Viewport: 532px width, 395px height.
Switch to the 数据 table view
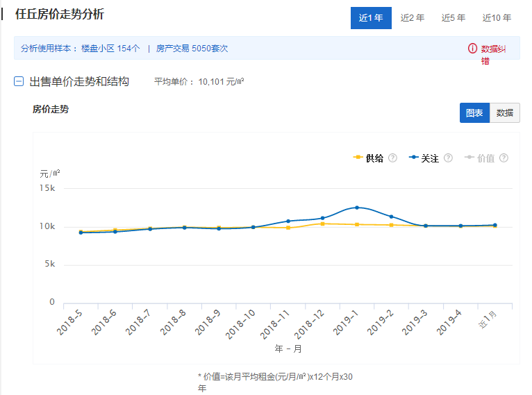click(x=504, y=113)
